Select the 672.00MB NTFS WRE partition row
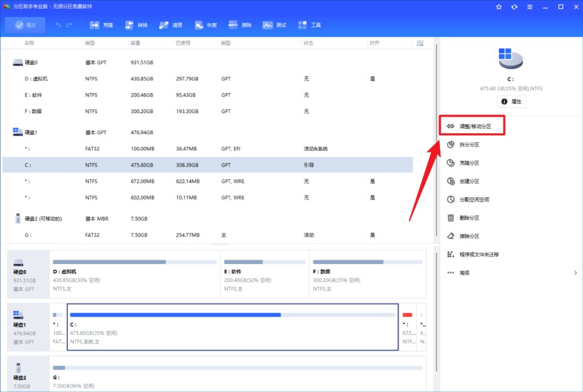This screenshot has height=392, width=583. click(207, 181)
